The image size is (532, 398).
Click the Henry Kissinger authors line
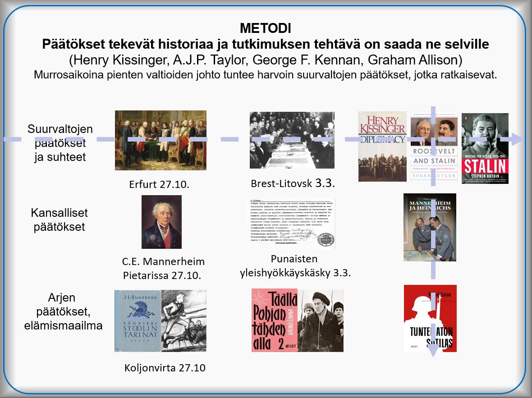pyautogui.click(x=265, y=59)
